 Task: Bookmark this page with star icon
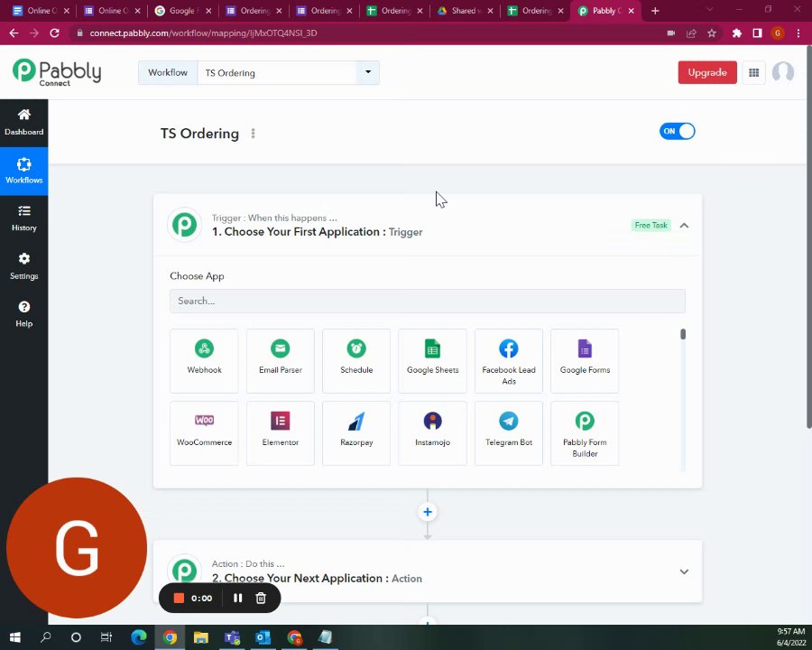(x=712, y=33)
